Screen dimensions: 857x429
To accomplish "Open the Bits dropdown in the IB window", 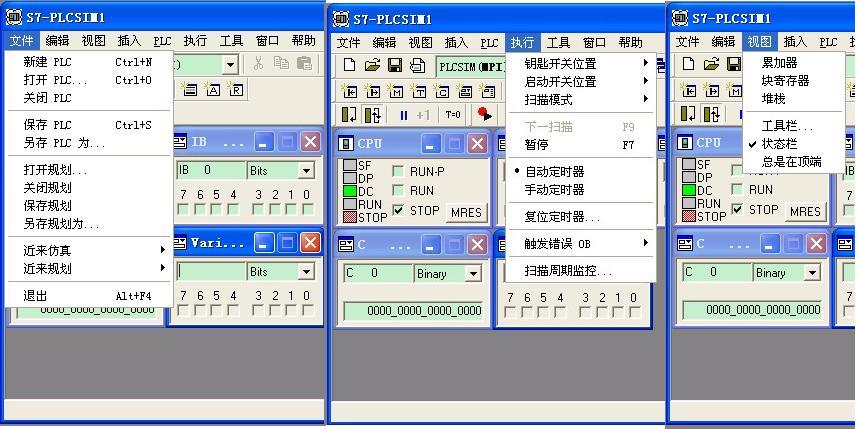I will 306,171.
